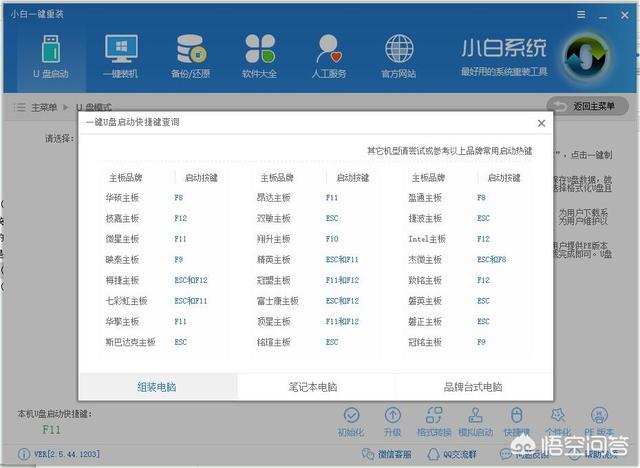This screenshot has height=468, width=640.
Task: Open QQ交流群 bell icon link
Action: pyautogui.click(x=452, y=454)
